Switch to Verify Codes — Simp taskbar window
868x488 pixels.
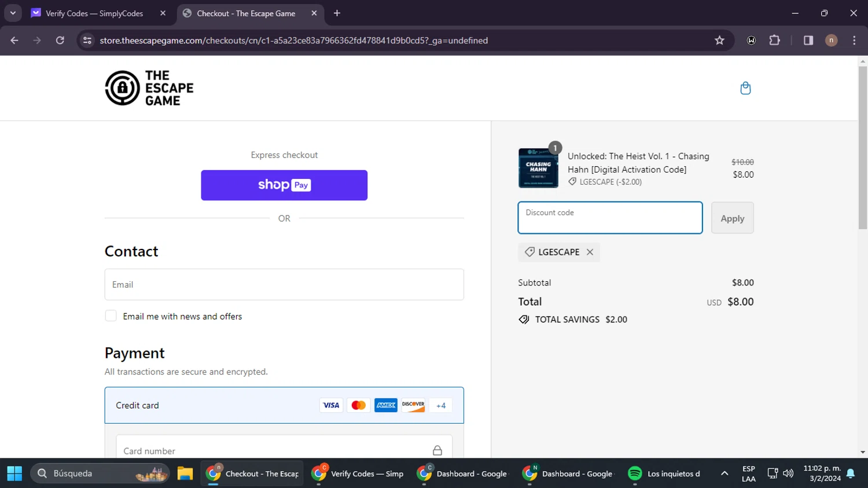(x=358, y=474)
